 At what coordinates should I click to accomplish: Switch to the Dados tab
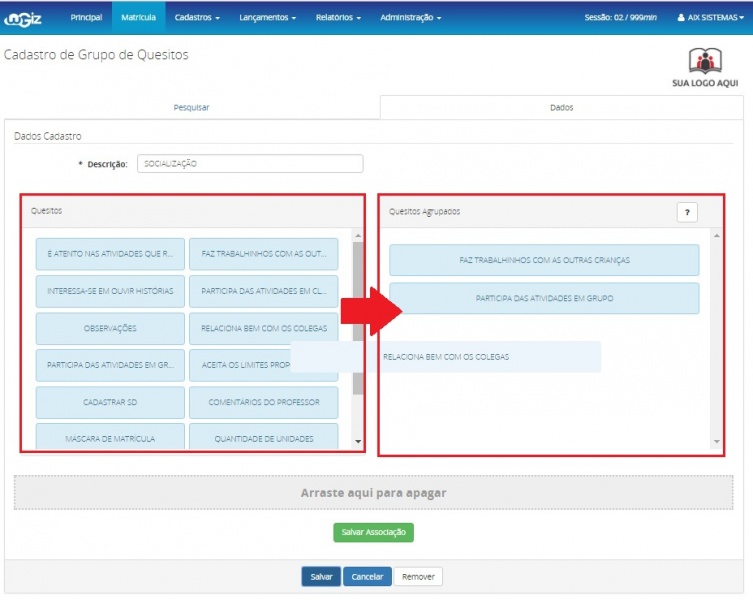[x=562, y=107]
